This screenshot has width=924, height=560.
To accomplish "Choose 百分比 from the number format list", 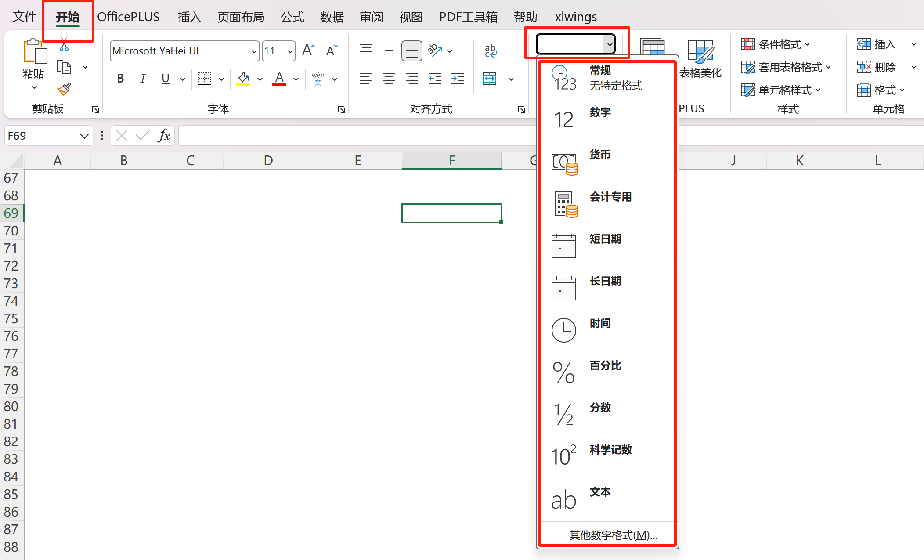I will click(605, 366).
